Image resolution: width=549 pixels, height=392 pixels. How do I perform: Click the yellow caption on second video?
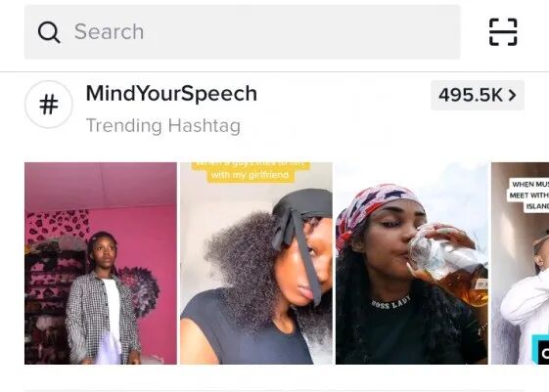(x=251, y=172)
